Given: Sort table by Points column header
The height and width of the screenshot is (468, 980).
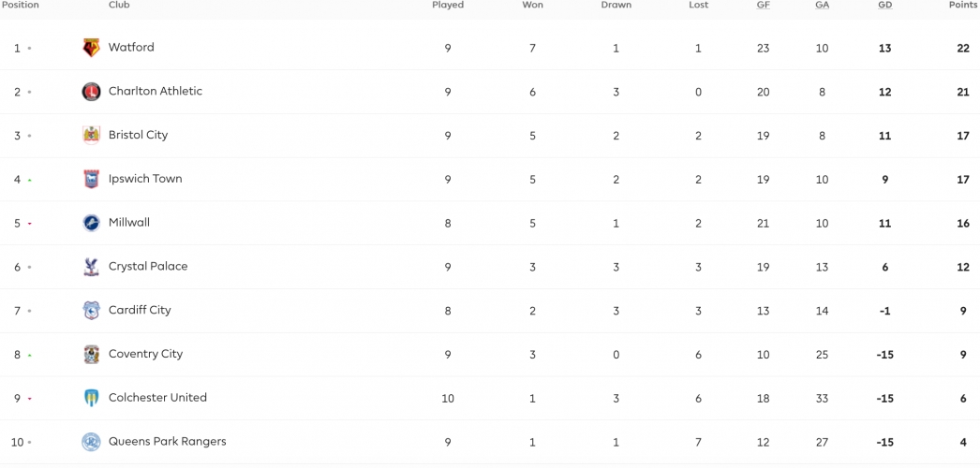Looking at the screenshot, I should (x=962, y=5).
